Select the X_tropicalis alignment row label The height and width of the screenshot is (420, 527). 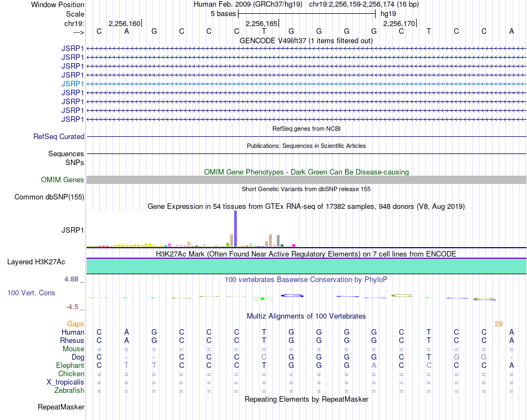tap(65, 382)
